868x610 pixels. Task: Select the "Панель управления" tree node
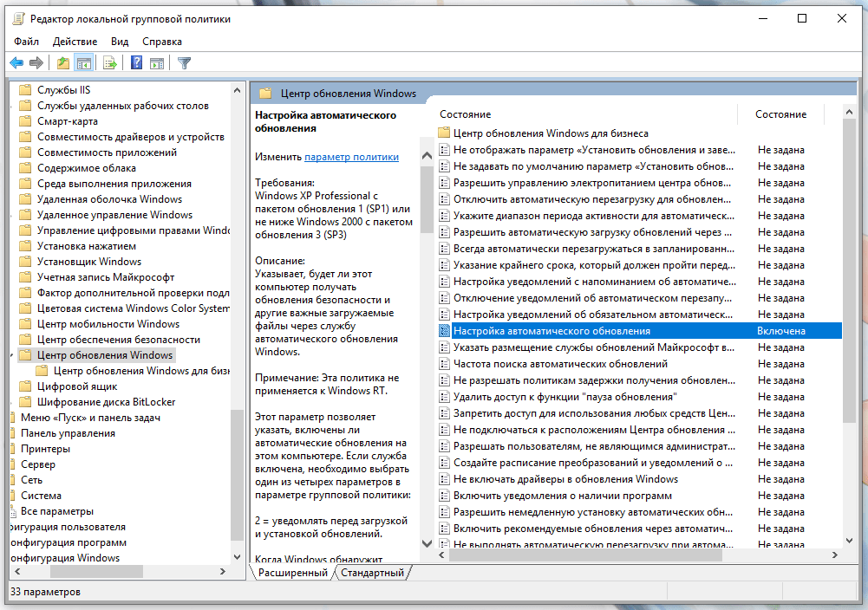(x=69, y=433)
